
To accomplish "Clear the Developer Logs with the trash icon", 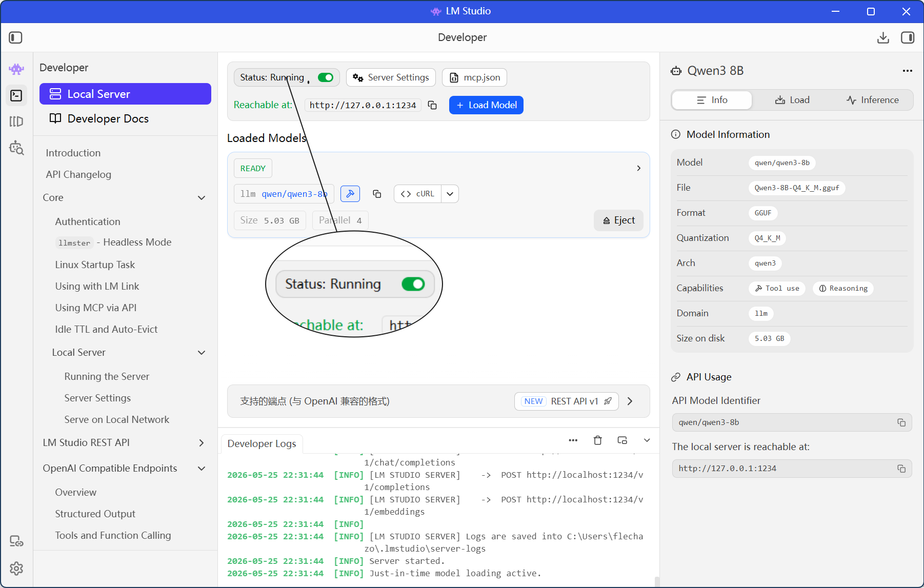I will pos(597,440).
